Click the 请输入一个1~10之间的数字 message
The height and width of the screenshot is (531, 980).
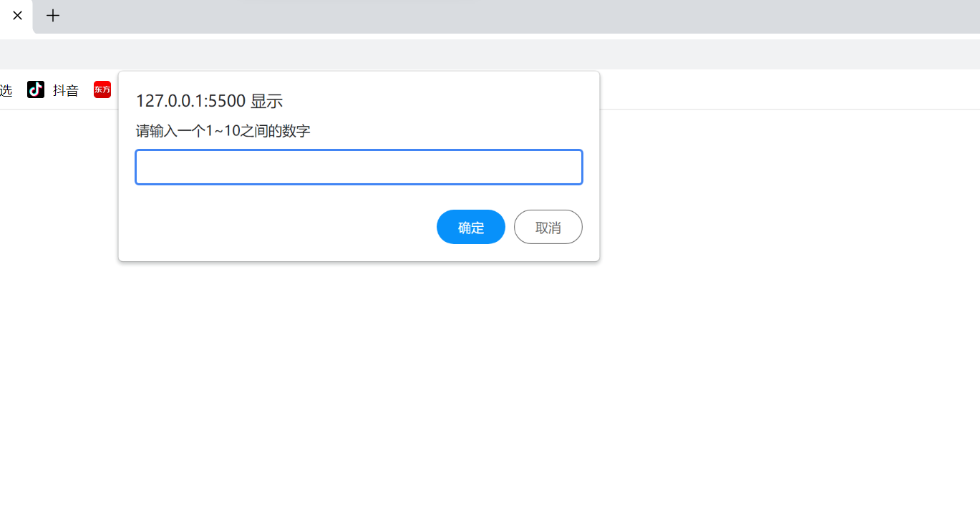223,131
